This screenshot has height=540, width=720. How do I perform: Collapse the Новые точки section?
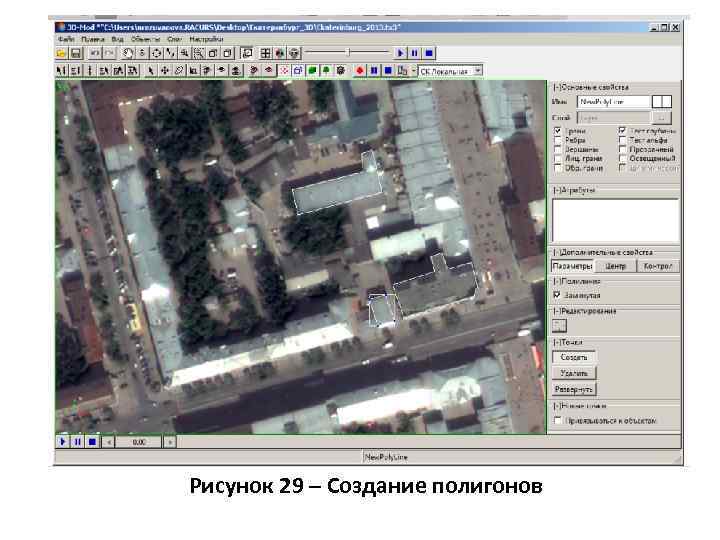tap(557, 406)
